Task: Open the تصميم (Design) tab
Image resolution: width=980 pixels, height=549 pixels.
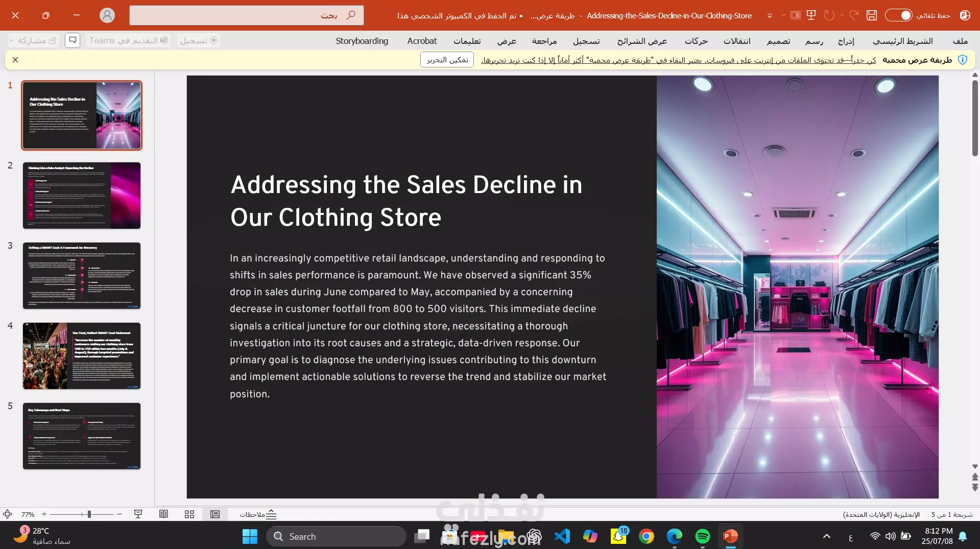Action: coord(778,41)
